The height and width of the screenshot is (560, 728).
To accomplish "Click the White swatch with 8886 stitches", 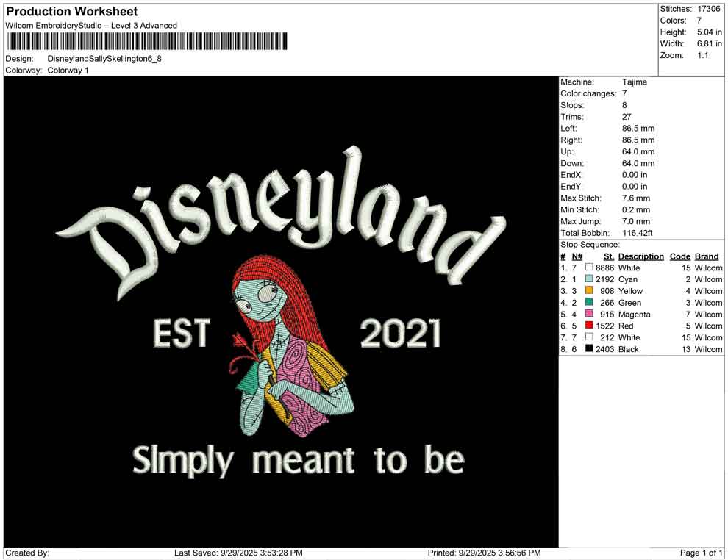I will coord(589,268).
